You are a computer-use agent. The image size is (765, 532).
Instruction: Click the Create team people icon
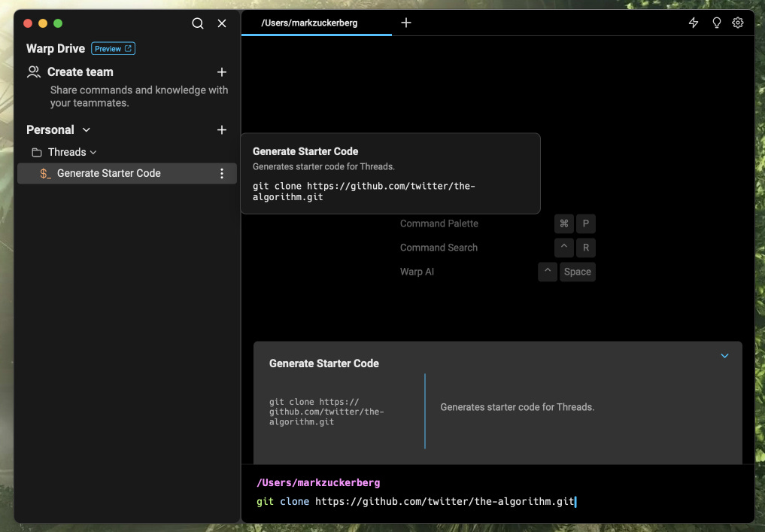tap(34, 72)
